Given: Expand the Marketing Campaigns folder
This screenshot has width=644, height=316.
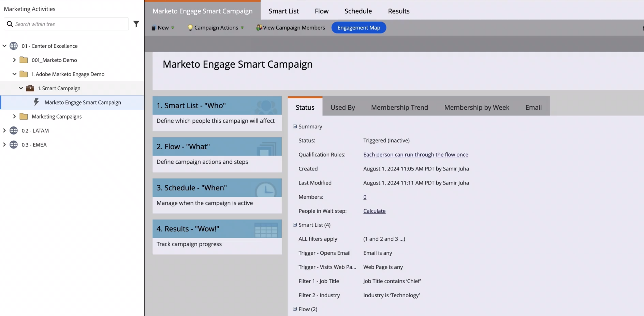Looking at the screenshot, I should 14,116.
